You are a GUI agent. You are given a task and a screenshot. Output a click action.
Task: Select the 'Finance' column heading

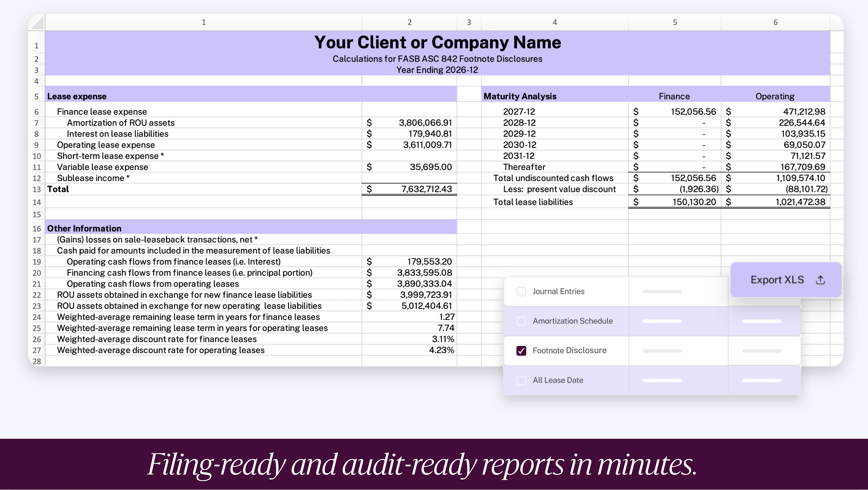[674, 96]
